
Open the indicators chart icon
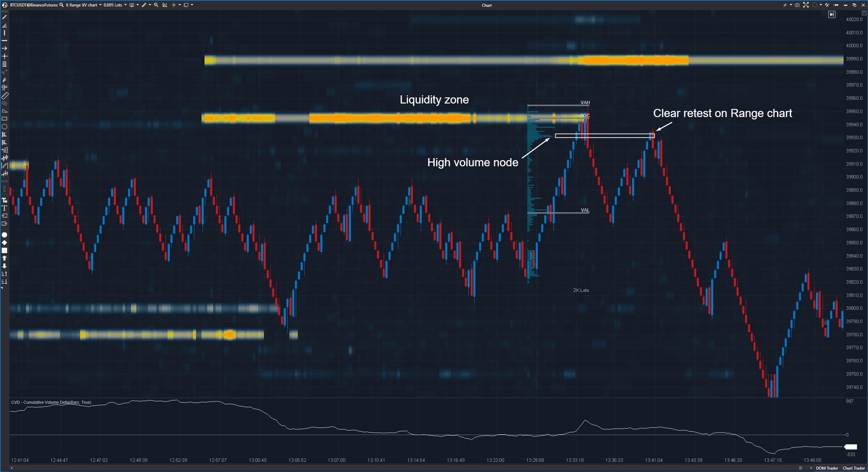(165, 5)
